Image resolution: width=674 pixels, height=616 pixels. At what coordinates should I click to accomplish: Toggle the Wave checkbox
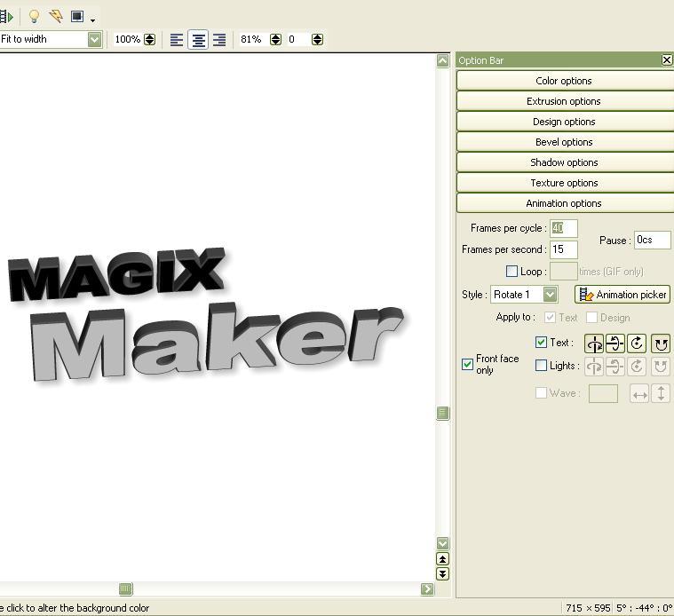[x=541, y=392]
